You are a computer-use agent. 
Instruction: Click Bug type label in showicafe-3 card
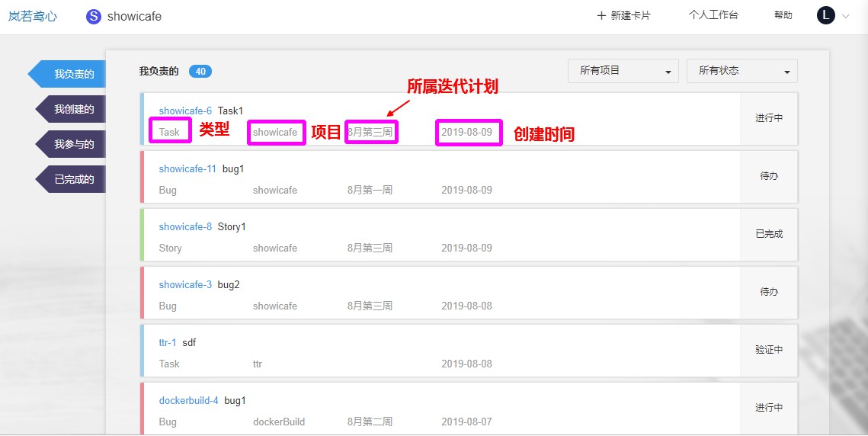click(168, 306)
